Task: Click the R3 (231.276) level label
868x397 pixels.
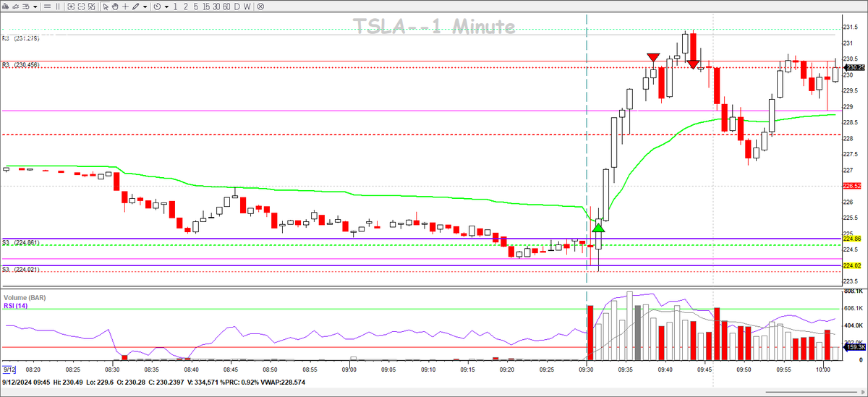Action: pos(20,38)
